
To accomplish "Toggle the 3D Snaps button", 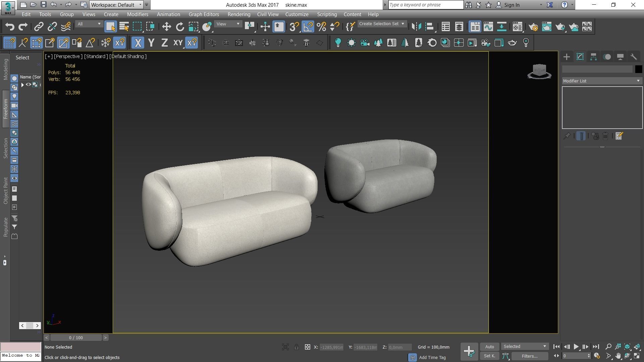I will click(294, 26).
